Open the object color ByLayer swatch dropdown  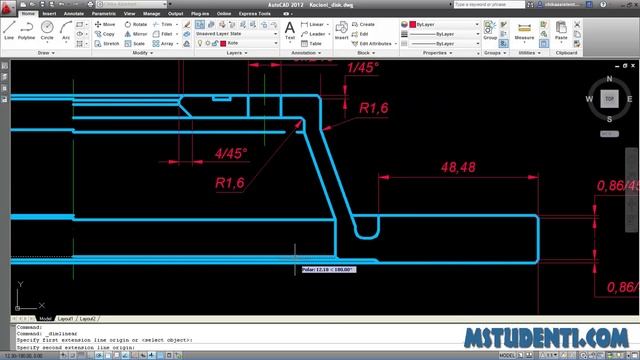(x=444, y=24)
